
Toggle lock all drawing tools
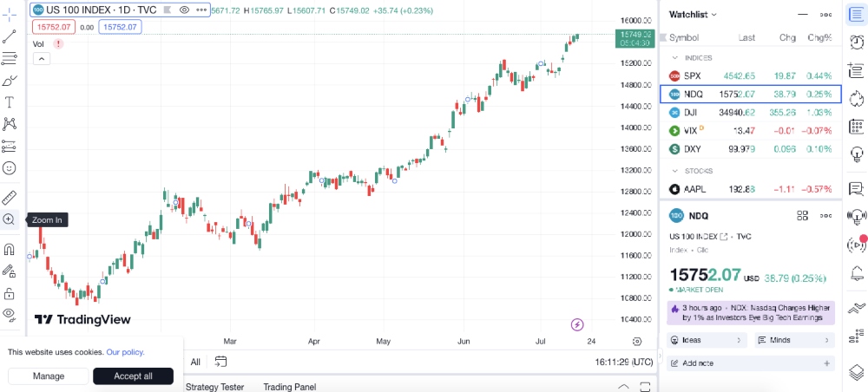9,293
